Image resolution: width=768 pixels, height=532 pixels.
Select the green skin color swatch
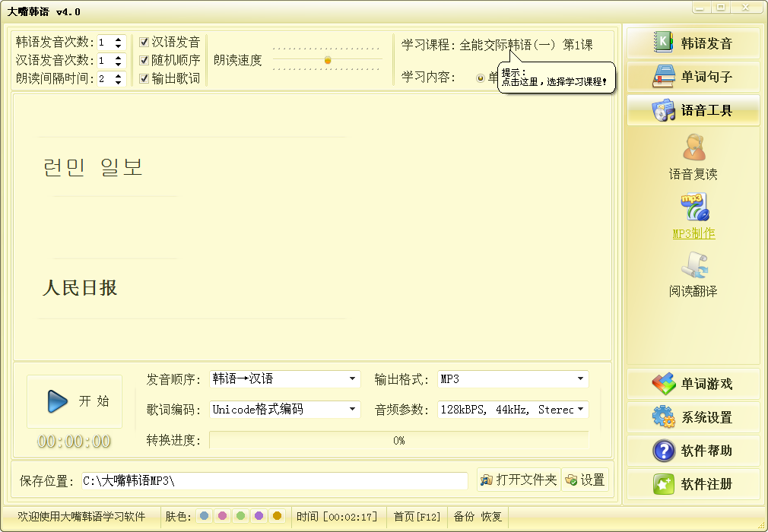(x=240, y=516)
